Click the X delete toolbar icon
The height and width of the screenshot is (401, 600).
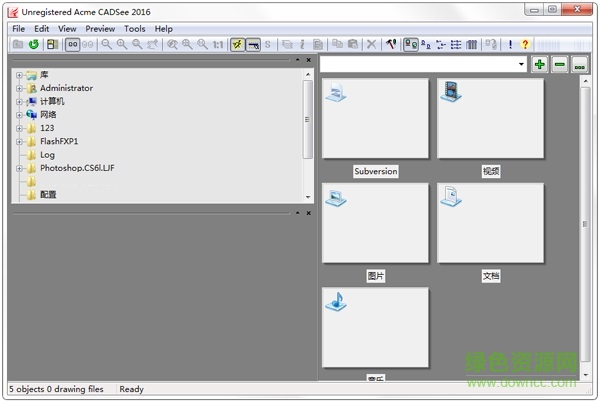(371, 44)
